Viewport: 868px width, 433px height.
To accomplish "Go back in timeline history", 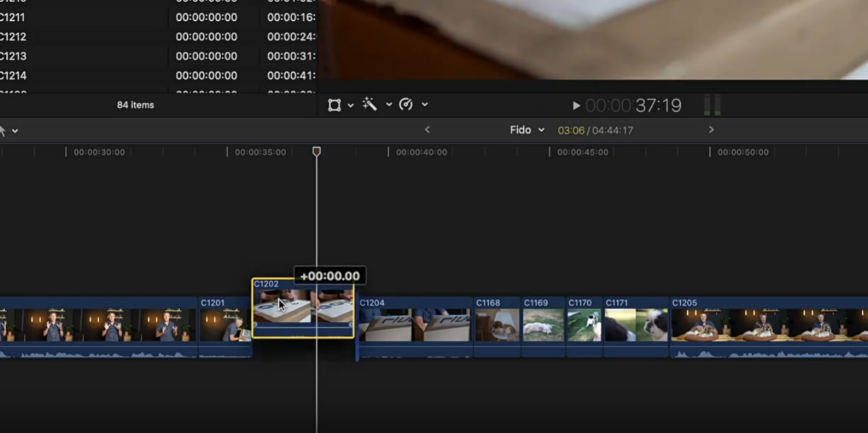I will pos(427,130).
